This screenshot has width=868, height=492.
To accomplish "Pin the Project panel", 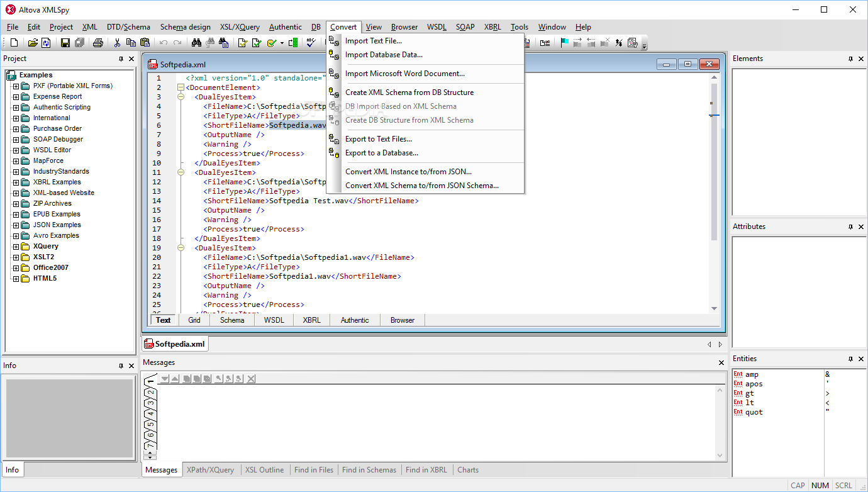I will (121, 59).
